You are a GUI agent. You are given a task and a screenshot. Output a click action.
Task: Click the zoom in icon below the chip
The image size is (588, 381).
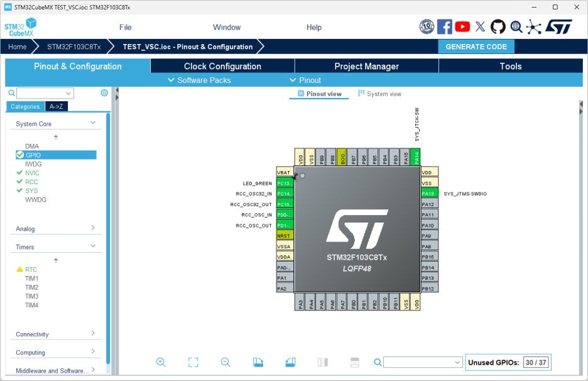[161, 362]
